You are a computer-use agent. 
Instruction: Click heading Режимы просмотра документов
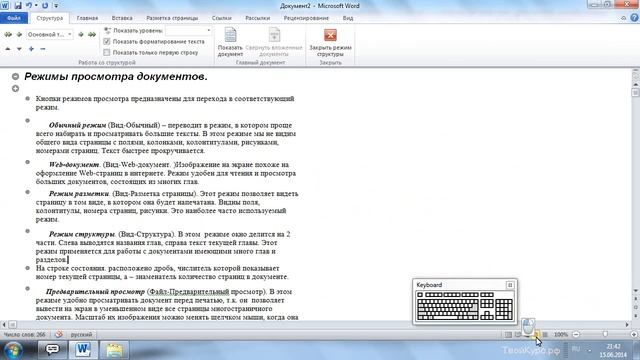coord(116,76)
